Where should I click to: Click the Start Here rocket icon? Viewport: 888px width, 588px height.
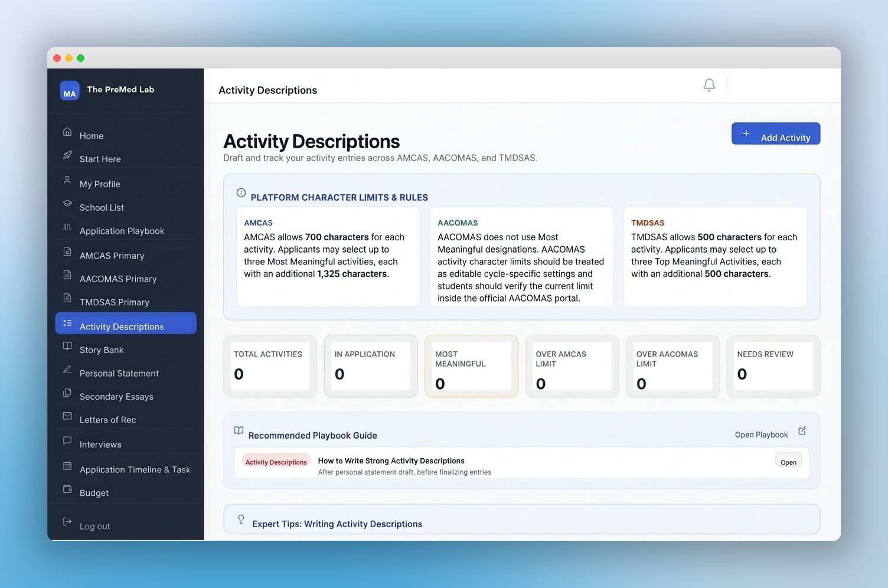[67, 155]
